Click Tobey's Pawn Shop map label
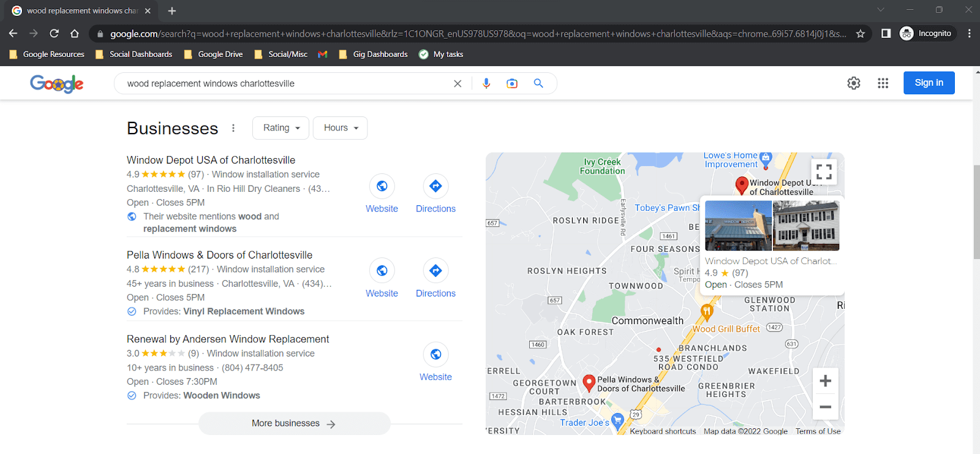 click(667, 208)
